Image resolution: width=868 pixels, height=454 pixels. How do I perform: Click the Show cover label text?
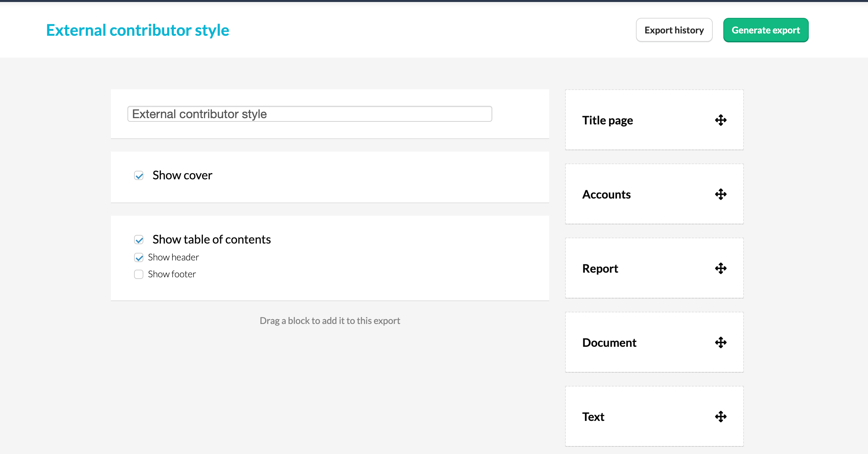pos(182,175)
